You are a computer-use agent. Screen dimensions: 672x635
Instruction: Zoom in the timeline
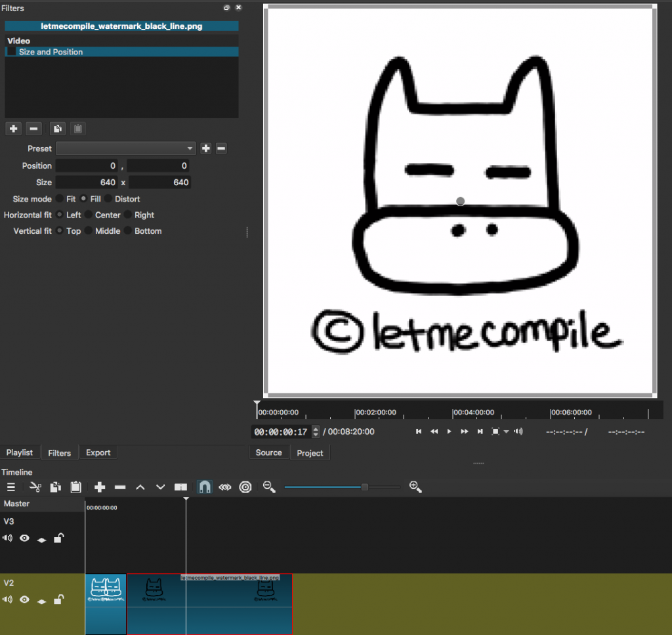click(415, 487)
